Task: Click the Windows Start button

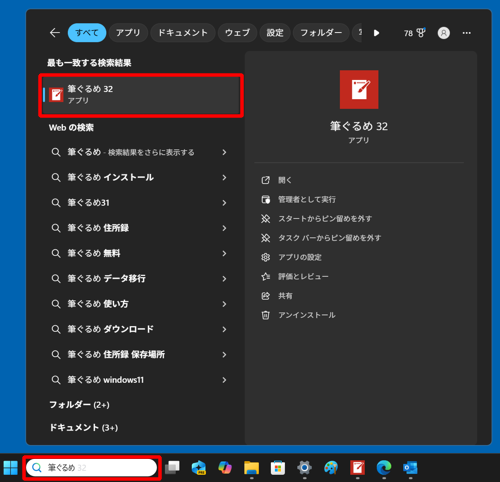Action: click(10, 467)
